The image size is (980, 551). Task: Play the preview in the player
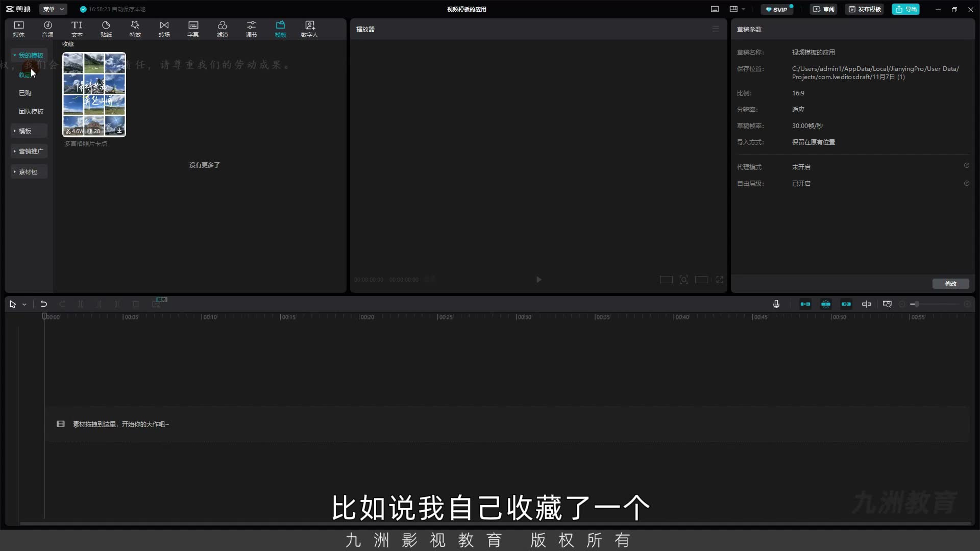[x=538, y=280]
